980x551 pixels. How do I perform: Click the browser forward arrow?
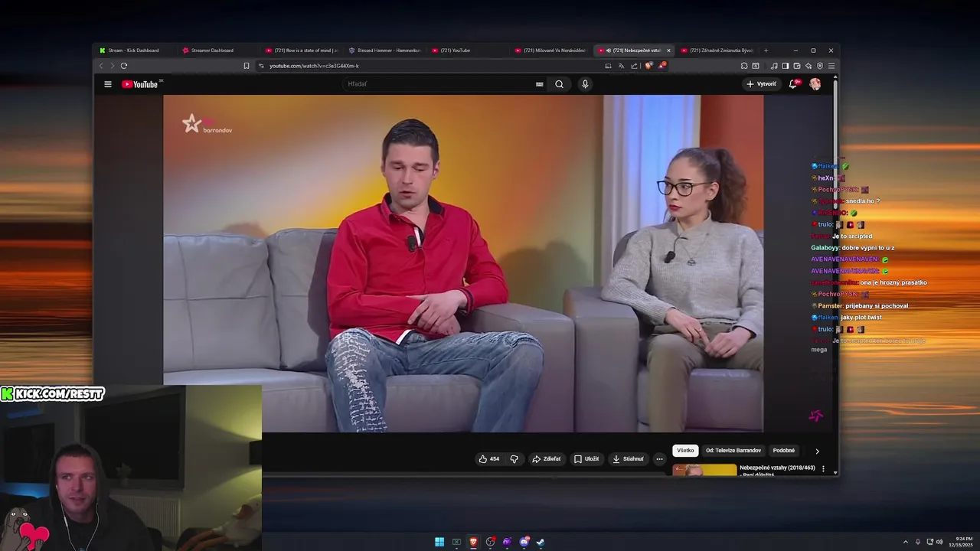coord(112,66)
